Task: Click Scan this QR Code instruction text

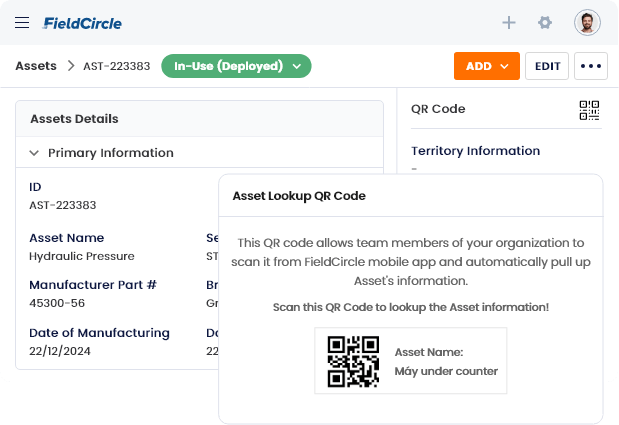Action: 411,307
